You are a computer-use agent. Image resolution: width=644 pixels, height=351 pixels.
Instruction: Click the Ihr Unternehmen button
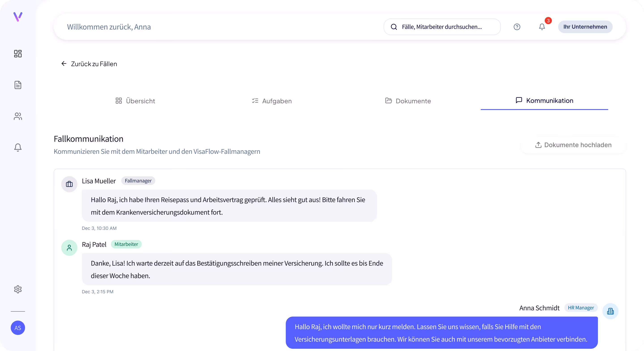coord(585,27)
